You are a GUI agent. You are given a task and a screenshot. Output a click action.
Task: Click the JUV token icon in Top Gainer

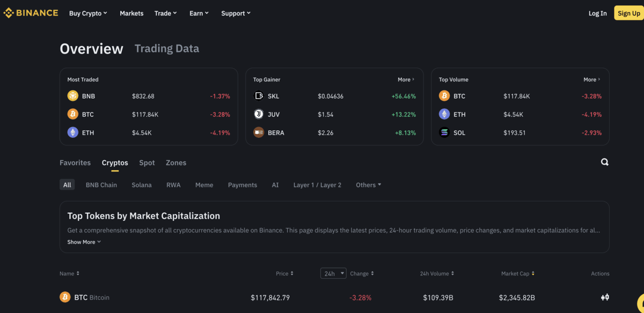259,114
